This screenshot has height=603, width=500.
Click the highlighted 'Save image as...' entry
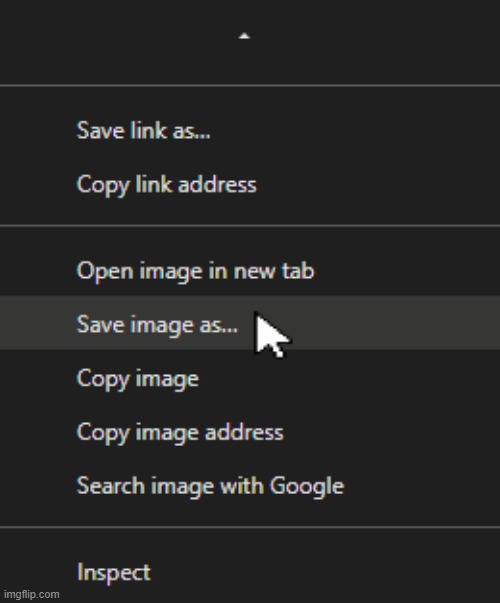pos(250,323)
